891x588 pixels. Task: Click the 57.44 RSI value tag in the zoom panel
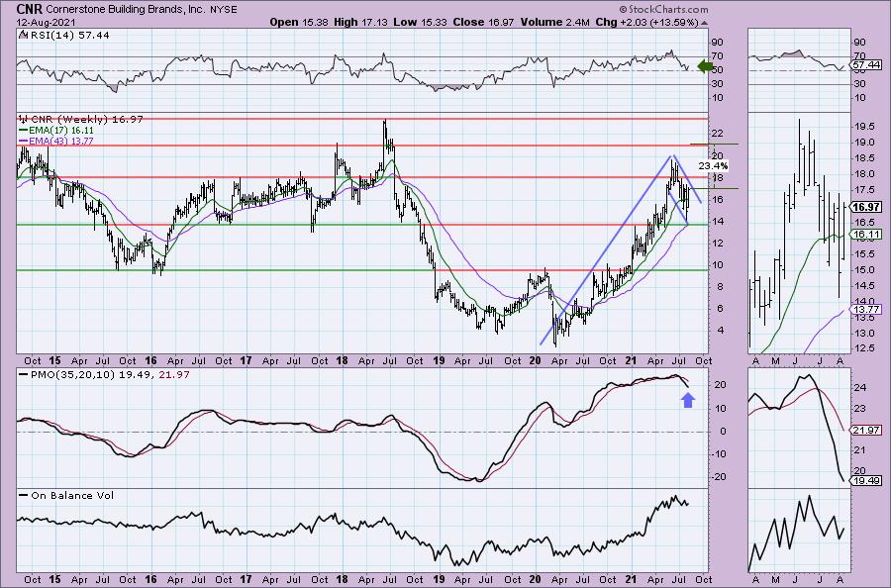coord(866,65)
